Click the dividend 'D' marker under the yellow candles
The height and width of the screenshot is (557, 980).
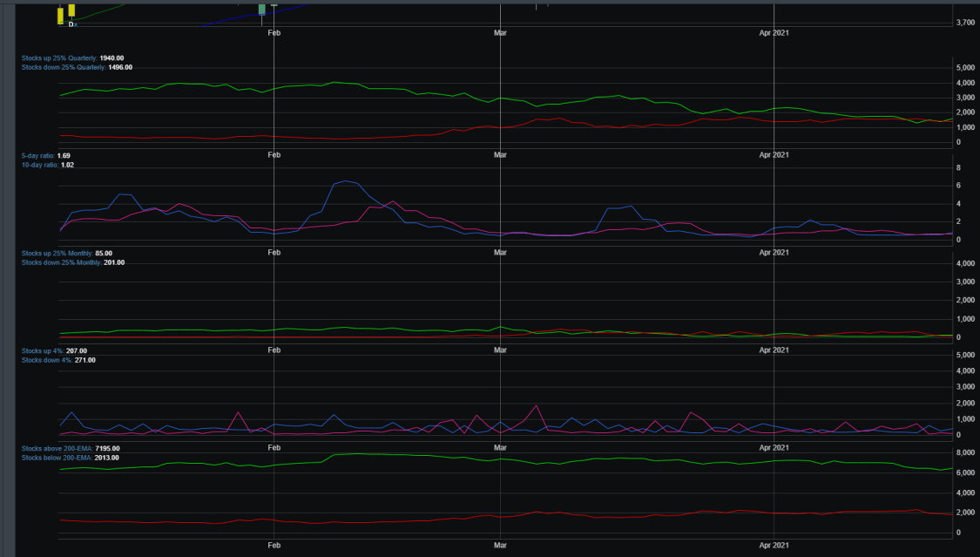71,24
